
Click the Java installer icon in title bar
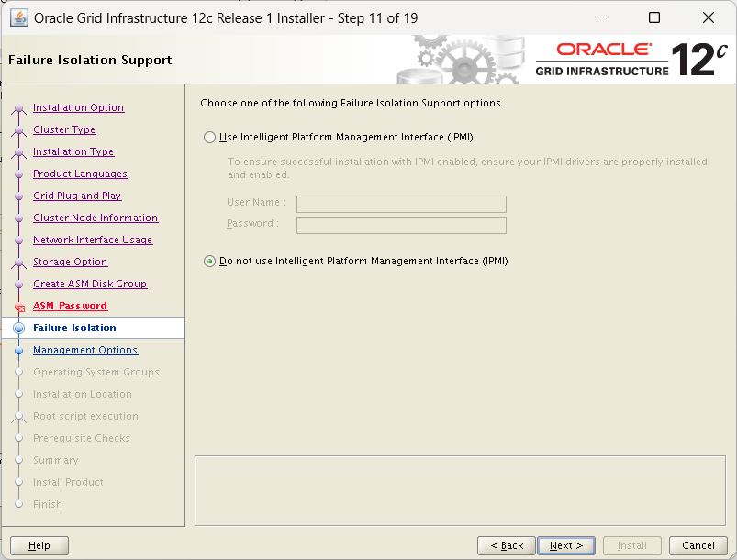(x=18, y=18)
